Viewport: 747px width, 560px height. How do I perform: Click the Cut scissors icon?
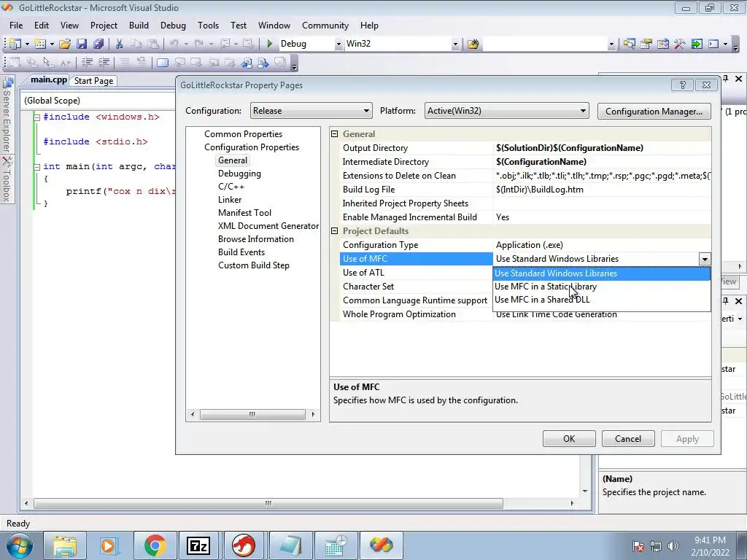[119, 44]
